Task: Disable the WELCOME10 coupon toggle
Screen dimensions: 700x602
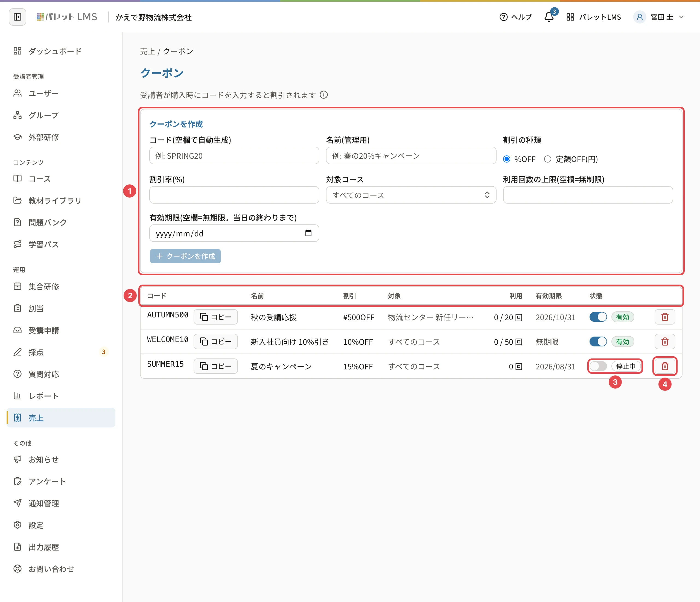Action: 598,342
